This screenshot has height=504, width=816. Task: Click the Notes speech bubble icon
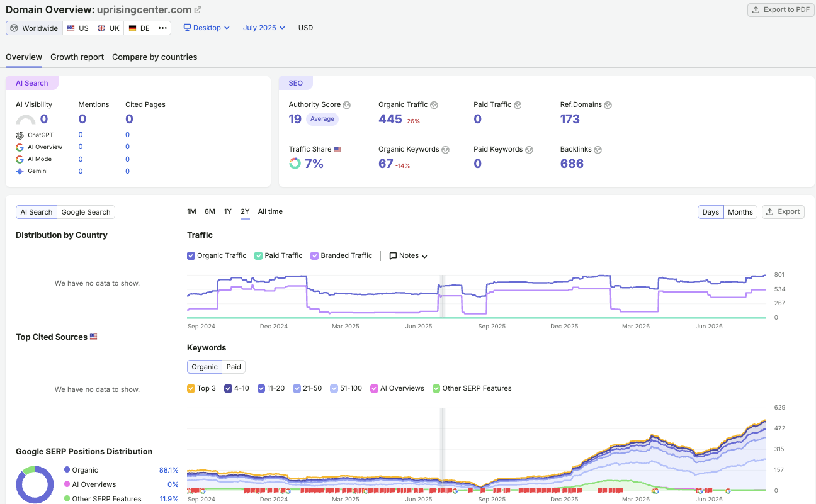[393, 256]
